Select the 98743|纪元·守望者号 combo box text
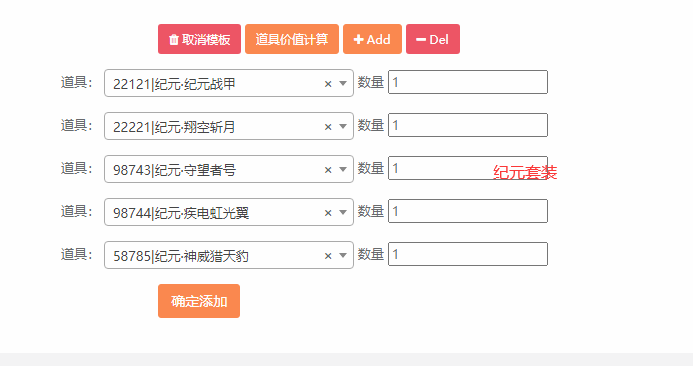693x366 pixels. 174,170
